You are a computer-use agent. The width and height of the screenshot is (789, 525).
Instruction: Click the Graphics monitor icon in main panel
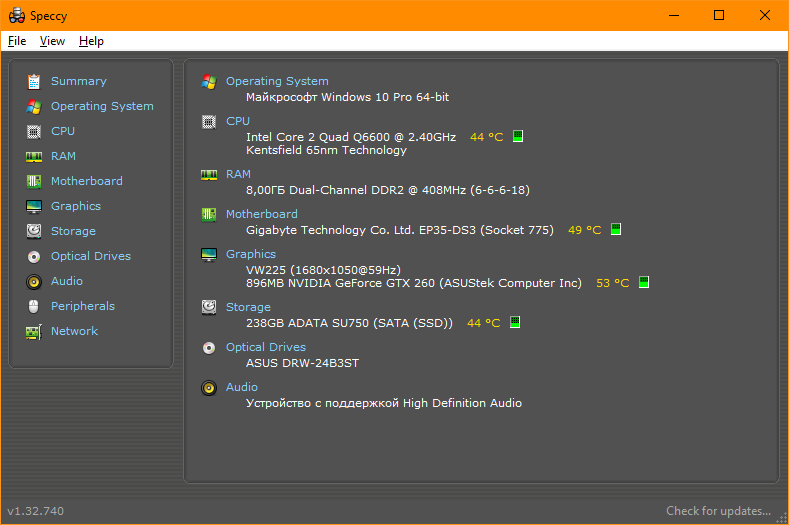point(209,255)
